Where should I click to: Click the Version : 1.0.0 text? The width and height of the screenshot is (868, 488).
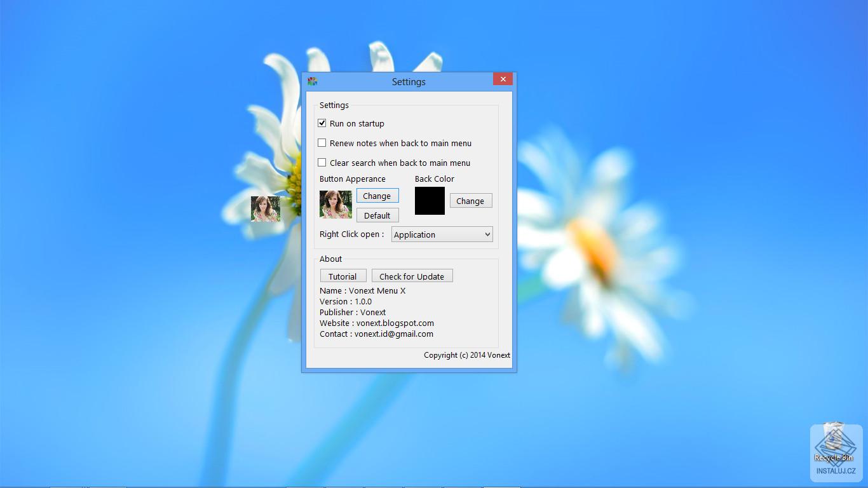click(346, 301)
